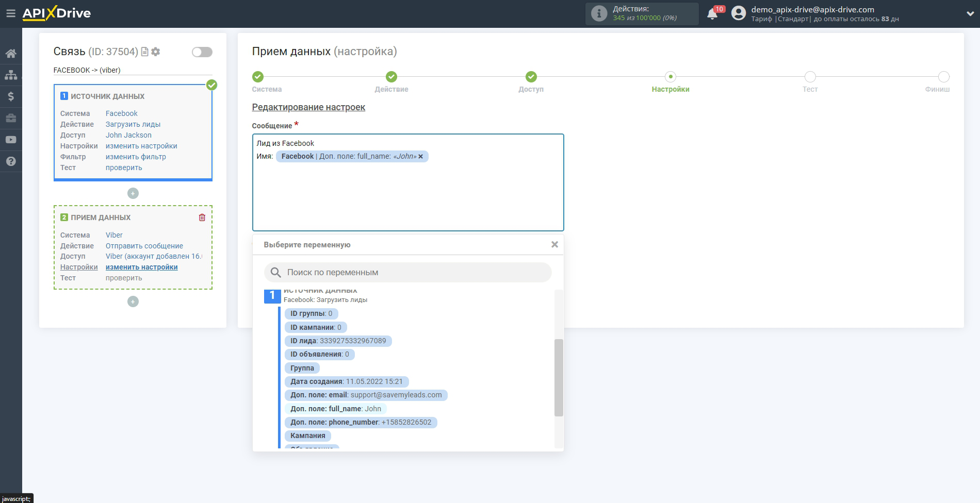The height and width of the screenshot is (503, 980).
Task: Add a step after the data source block
Action: point(133,193)
